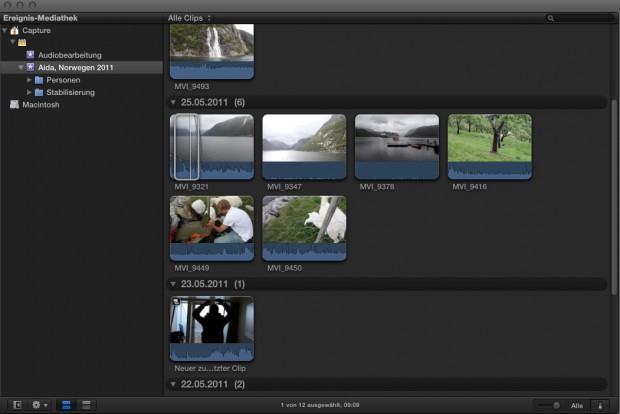Collapse the 22.05.2011 date group
The width and height of the screenshot is (620, 414).
pos(173,384)
